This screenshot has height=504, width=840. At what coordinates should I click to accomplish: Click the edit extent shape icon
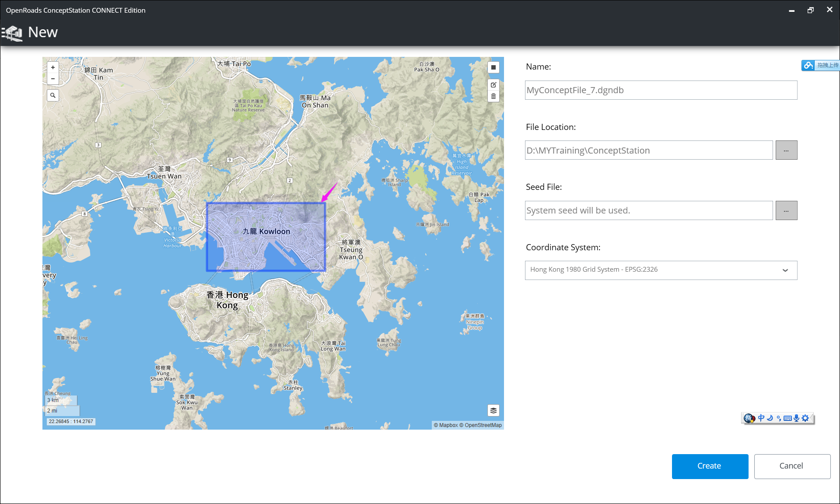pos(493,85)
